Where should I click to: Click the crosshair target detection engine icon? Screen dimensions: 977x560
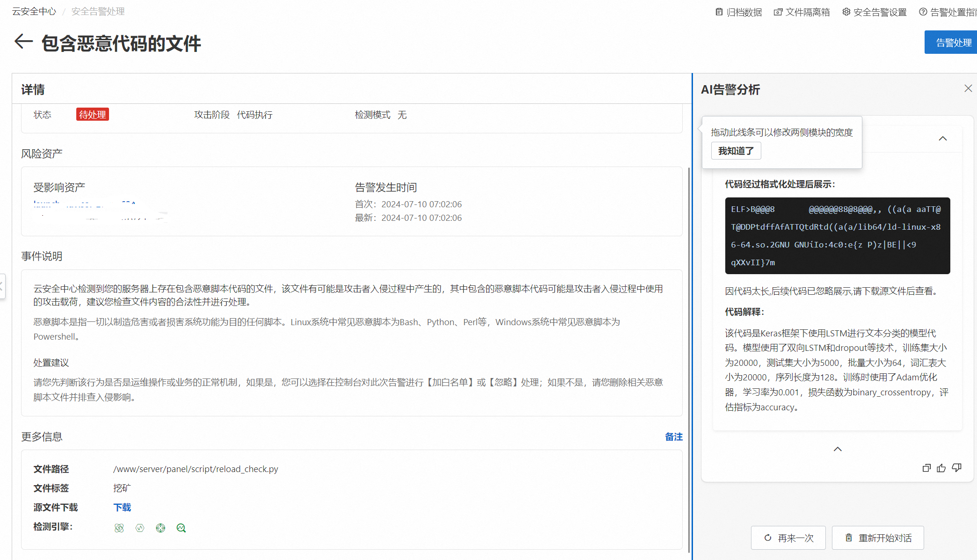pyautogui.click(x=160, y=528)
